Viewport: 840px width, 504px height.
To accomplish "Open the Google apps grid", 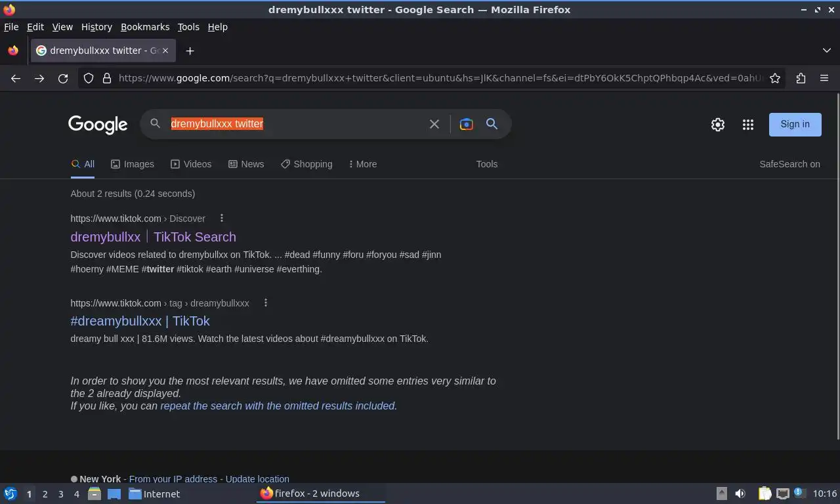I will pos(748,125).
